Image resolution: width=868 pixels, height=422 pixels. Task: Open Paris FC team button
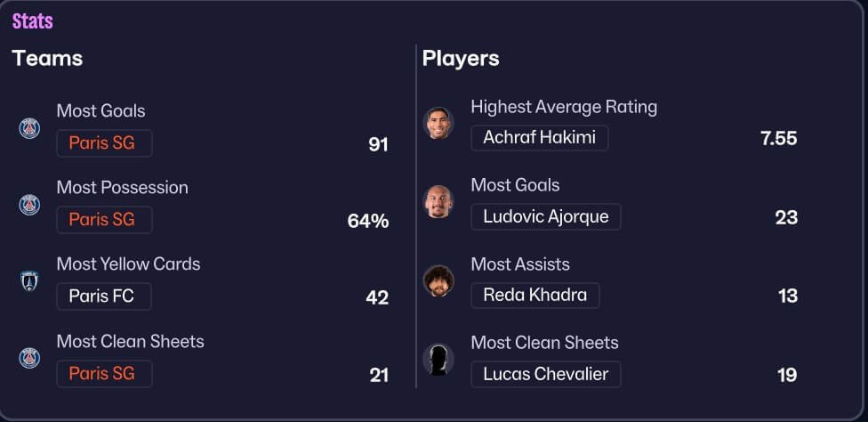104,296
